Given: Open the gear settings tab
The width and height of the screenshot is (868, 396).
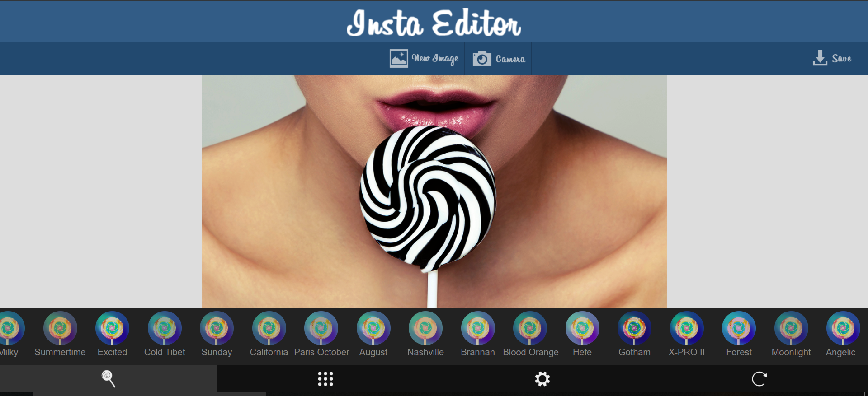Looking at the screenshot, I should pyautogui.click(x=542, y=379).
